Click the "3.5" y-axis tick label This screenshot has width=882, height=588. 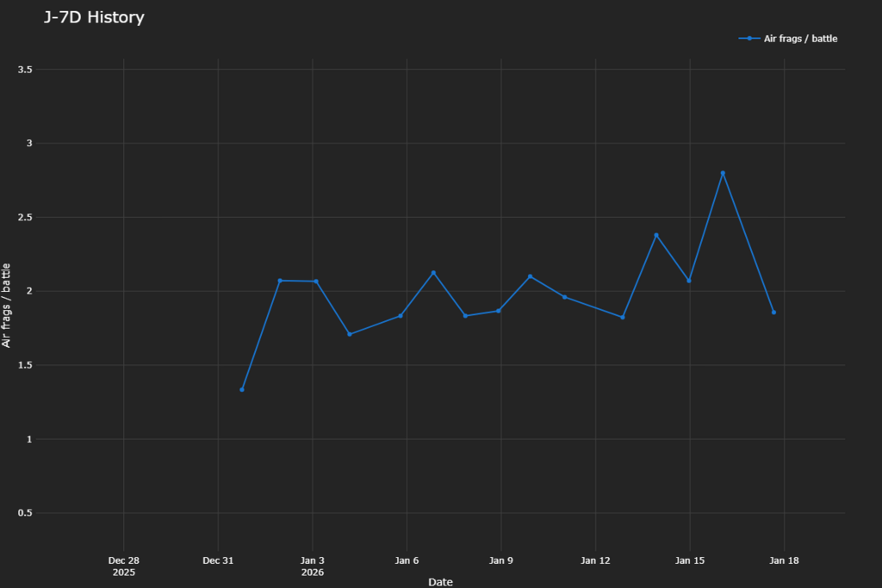pyautogui.click(x=36, y=69)
